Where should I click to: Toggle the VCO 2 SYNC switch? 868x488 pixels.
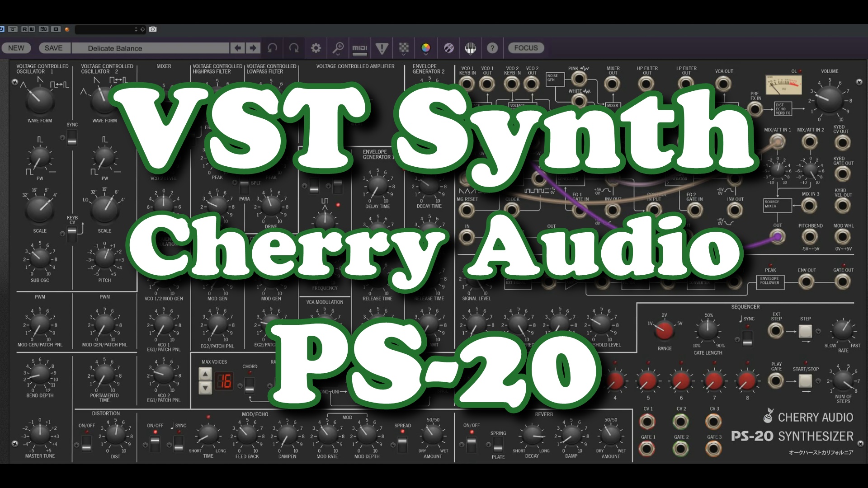coord(72,137)
